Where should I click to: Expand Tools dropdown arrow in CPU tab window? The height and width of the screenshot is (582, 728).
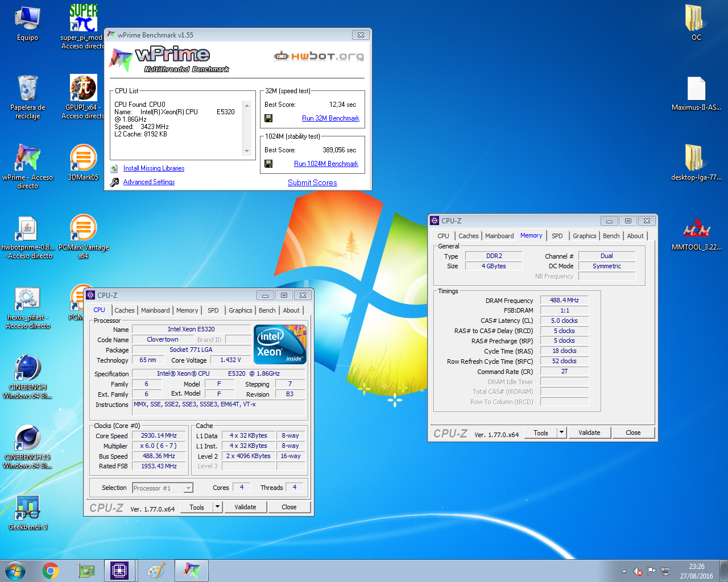click(217, 507)
